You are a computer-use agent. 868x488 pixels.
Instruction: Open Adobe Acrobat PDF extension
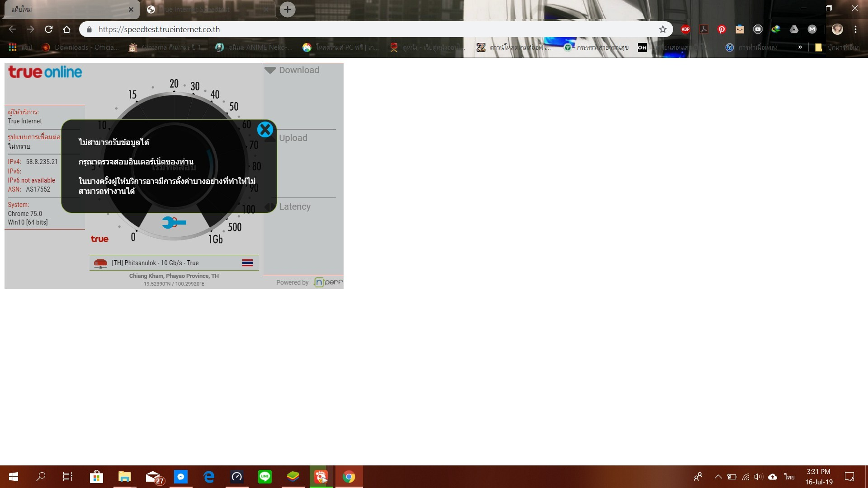click(703, 29)
